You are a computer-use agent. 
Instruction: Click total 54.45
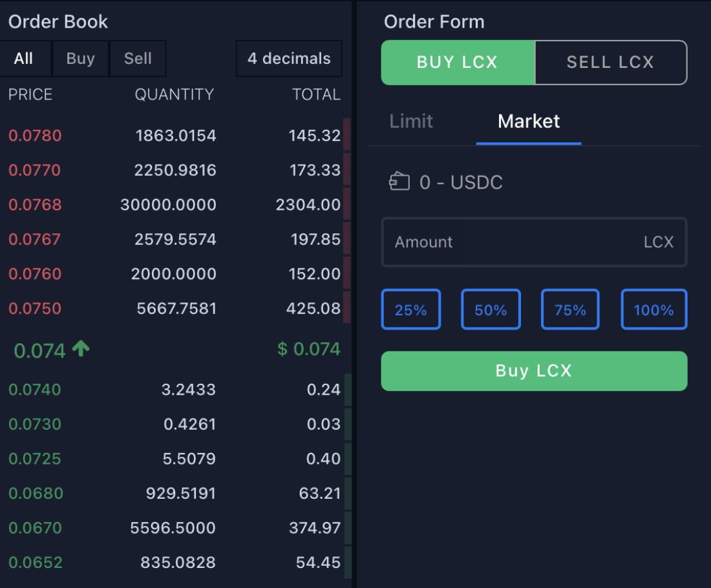point(318,562)
